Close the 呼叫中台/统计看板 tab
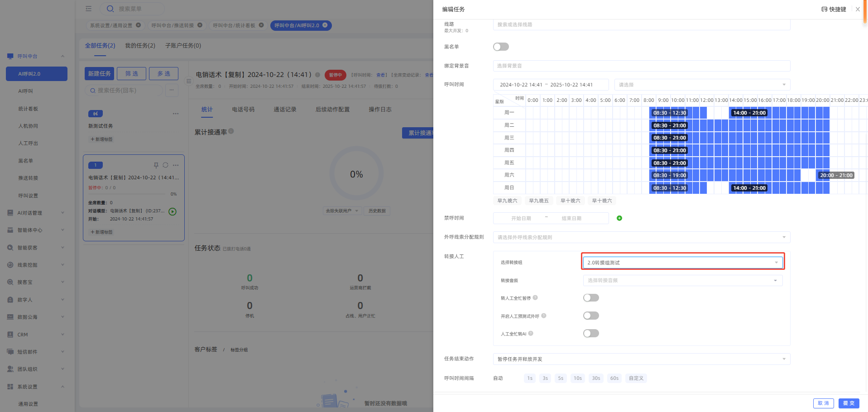This screenshot has height=412, width=868. (x=261, y=25)
